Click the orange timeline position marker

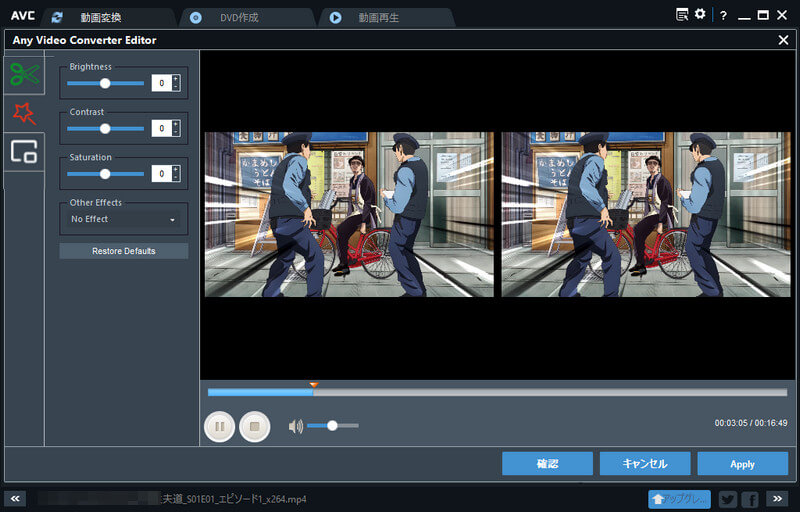coord(314,385)
